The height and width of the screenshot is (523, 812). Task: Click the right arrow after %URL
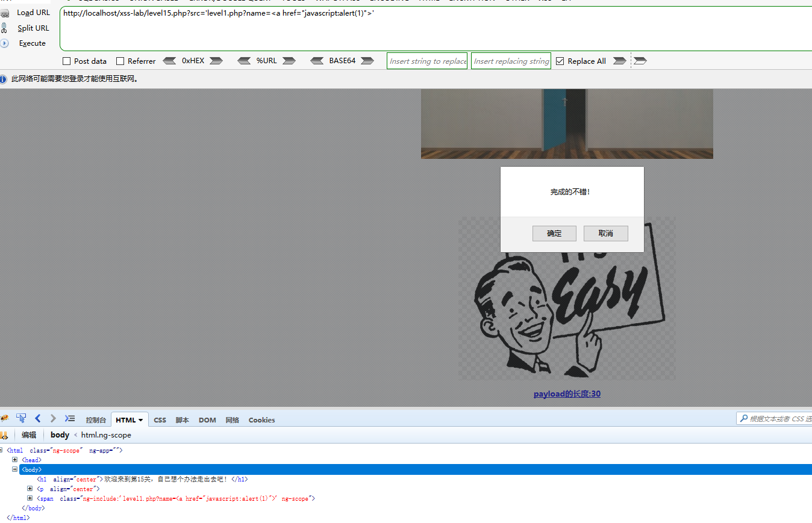click(x=289, y=61)
